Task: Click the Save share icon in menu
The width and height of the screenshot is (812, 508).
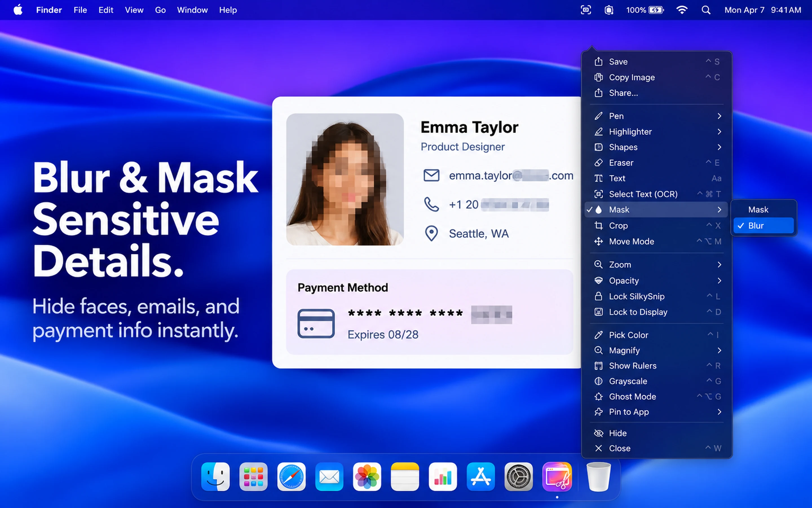Action: click(x=598, y=62)
